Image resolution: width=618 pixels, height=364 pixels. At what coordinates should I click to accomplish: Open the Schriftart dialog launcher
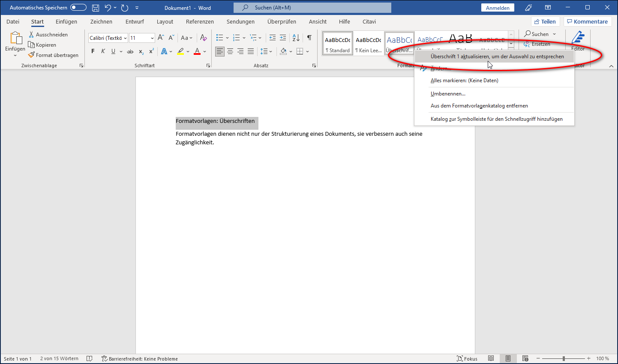pyautogui.click(x=208, y=66)
